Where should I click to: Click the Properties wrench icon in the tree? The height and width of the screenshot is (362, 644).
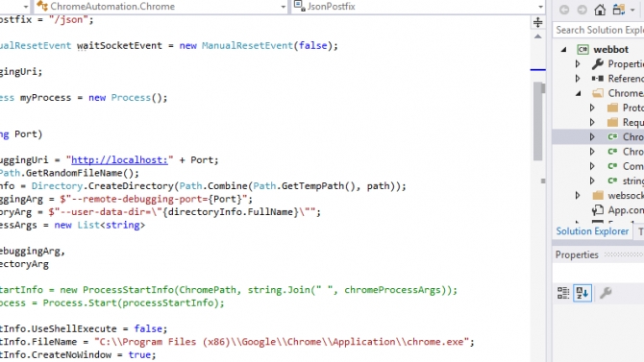[x=598, y=63]
